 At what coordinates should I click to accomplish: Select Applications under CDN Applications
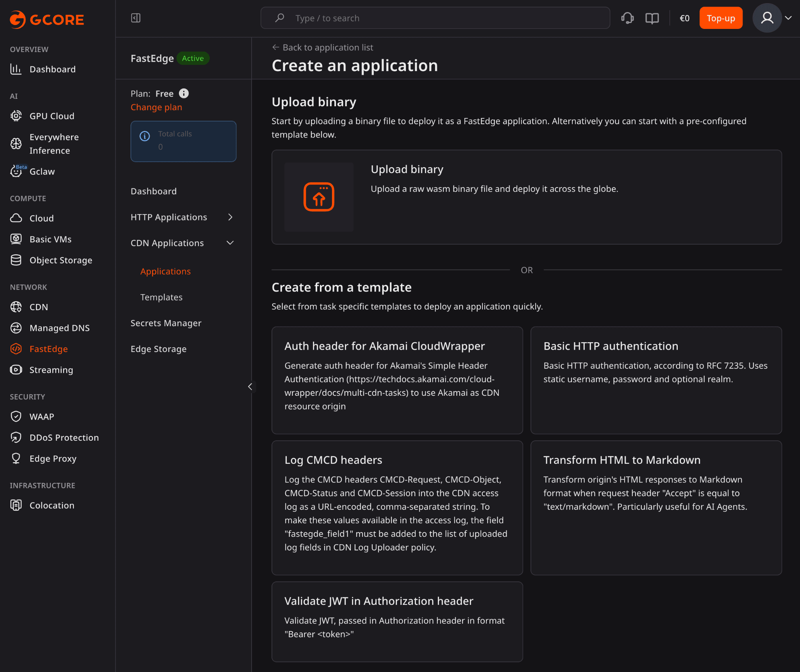[165, 271]
